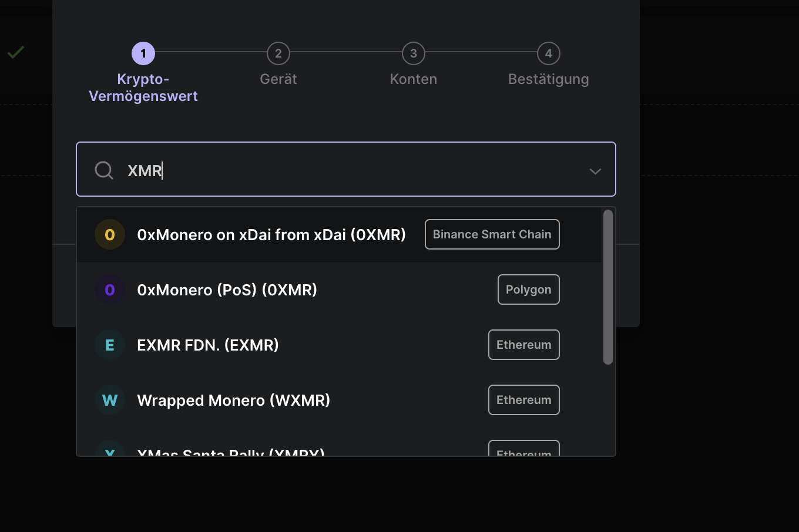
Task: Click the Binance Smart Chain network badge
Action: 492,234
